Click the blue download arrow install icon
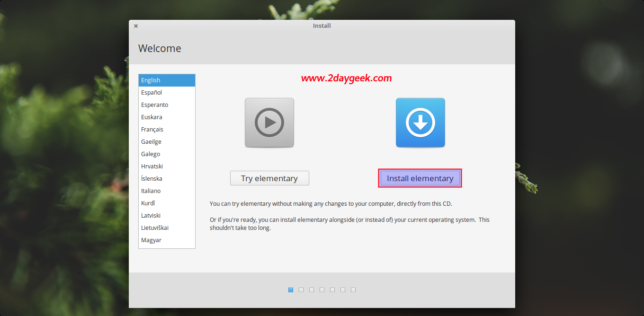The width and height of the screenshot is (644, 316). tap(420, 123)
